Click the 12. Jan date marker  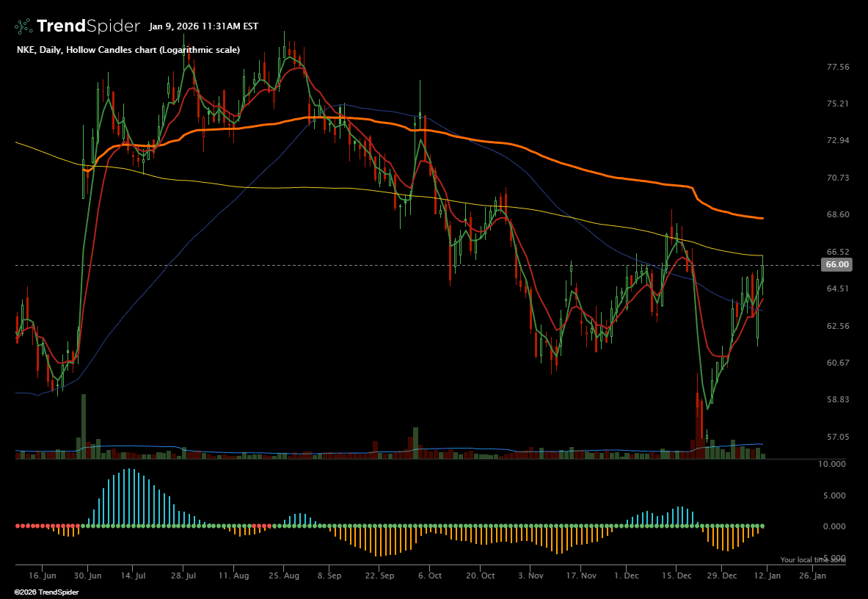767,576
